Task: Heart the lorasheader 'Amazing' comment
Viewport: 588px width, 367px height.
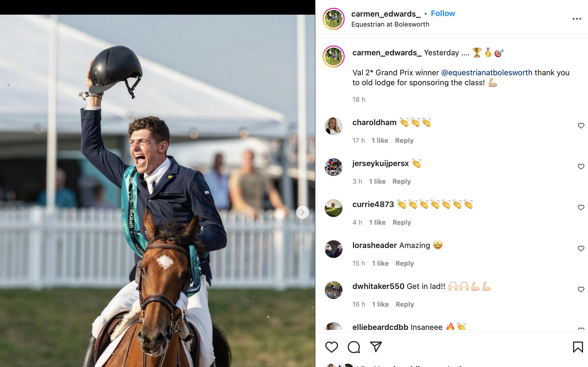Action: click(x=581, y=249)
